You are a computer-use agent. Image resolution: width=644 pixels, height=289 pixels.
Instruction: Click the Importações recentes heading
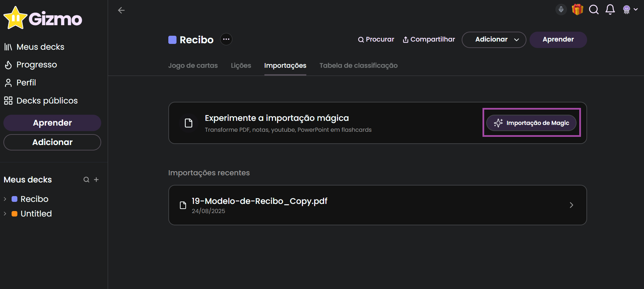tap(209, 173)
